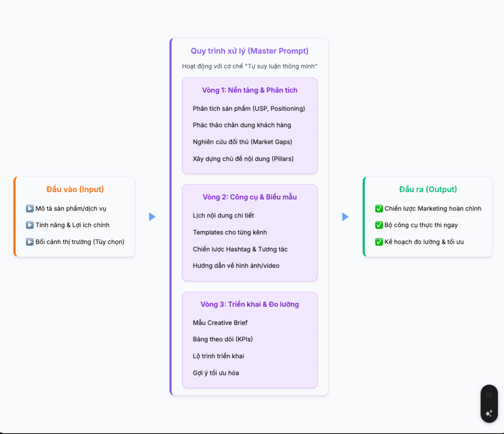Click the blue arrow between Input and Master Prompt

coord(153,217)
